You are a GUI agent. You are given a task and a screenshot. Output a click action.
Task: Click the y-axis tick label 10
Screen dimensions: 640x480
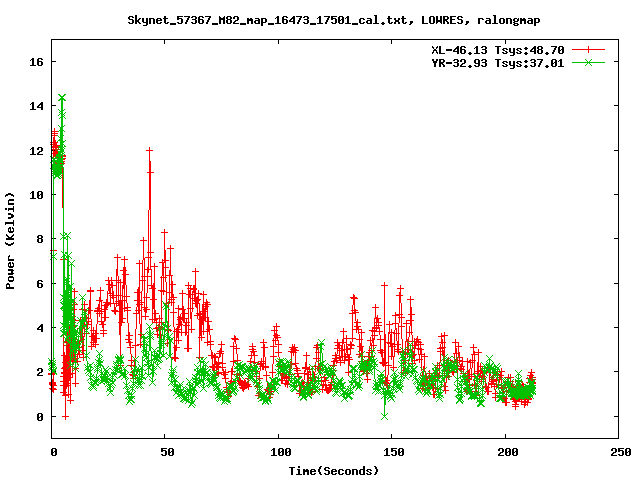point(36,195)
